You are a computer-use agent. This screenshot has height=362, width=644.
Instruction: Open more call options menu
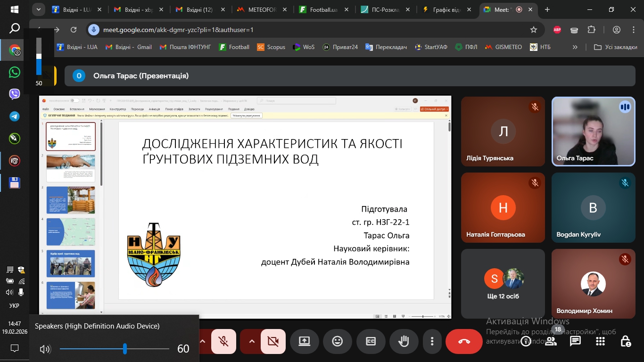432,340
